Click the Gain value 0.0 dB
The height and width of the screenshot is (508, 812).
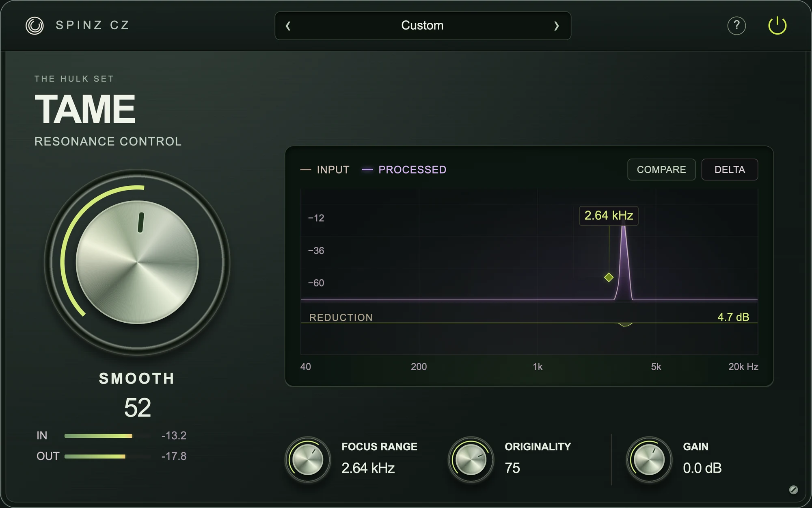tap(702, 468)
